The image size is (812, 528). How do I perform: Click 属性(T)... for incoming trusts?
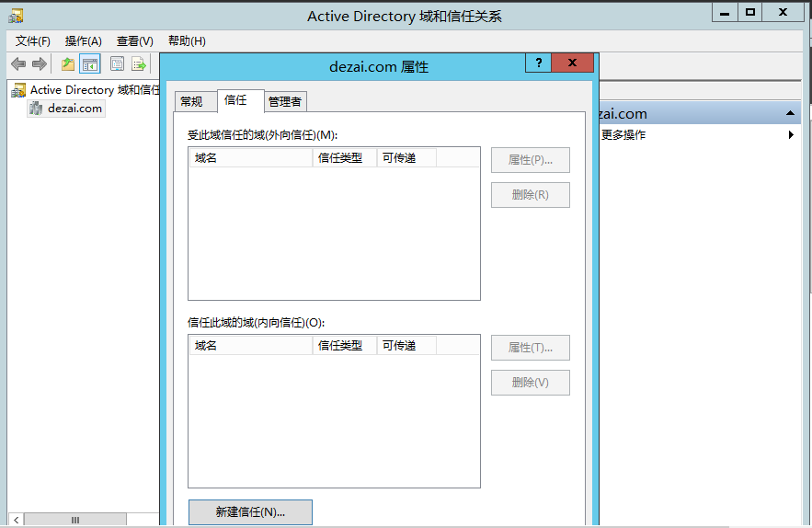531,348
